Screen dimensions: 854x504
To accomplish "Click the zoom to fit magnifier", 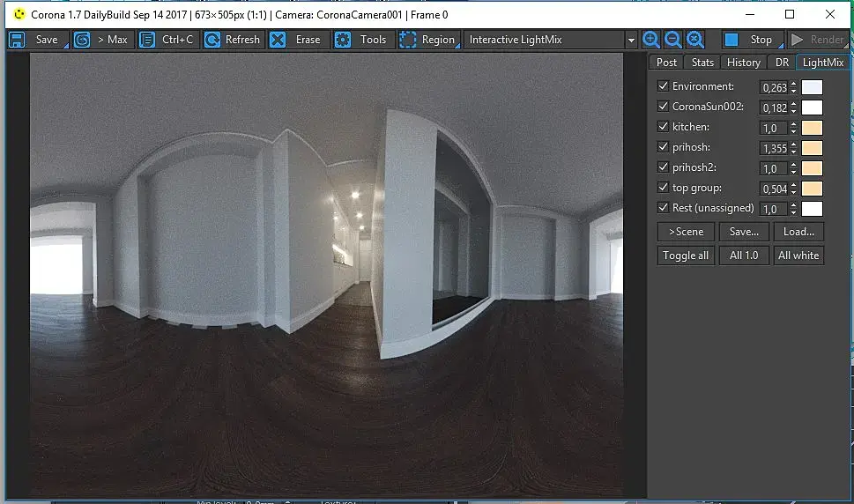I will pos(695,40).
